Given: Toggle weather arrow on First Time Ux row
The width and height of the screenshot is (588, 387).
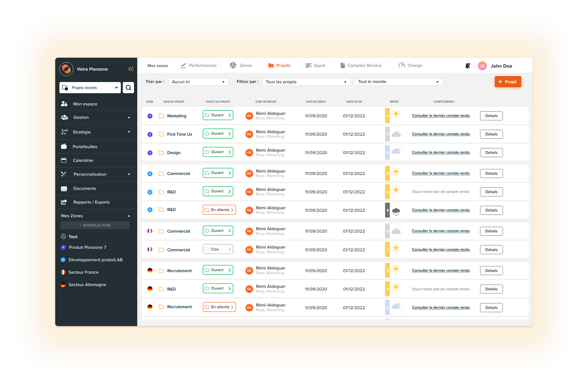Looking at the screenshot, I should point(387,134).
